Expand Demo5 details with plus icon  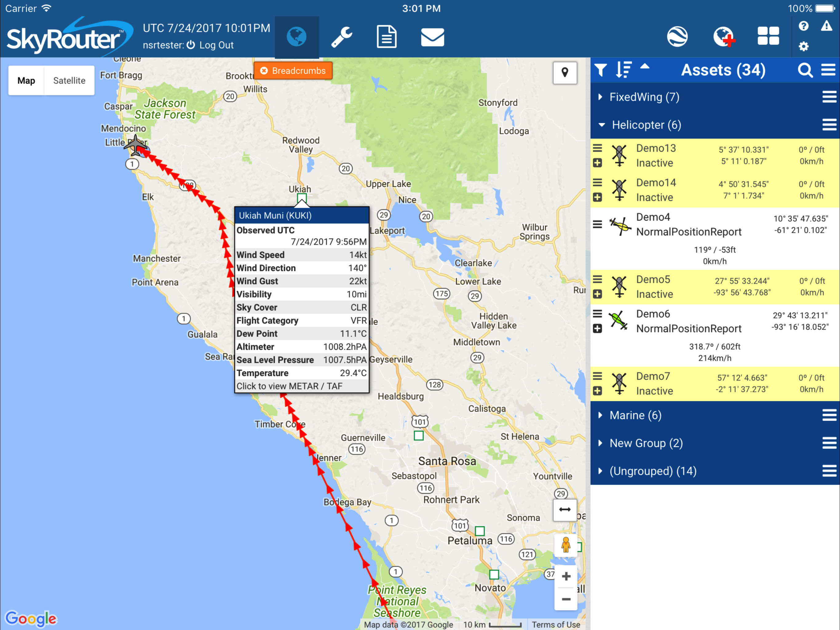pos(597,294)
